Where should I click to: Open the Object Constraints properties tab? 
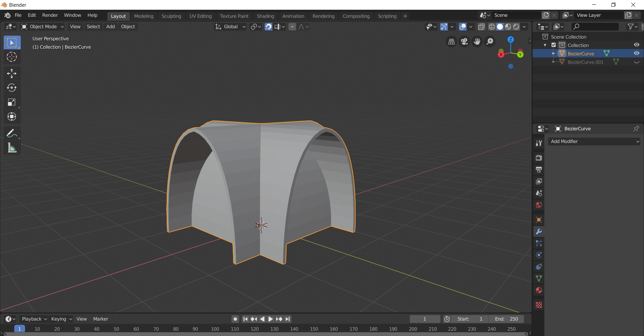pos(539,267)
